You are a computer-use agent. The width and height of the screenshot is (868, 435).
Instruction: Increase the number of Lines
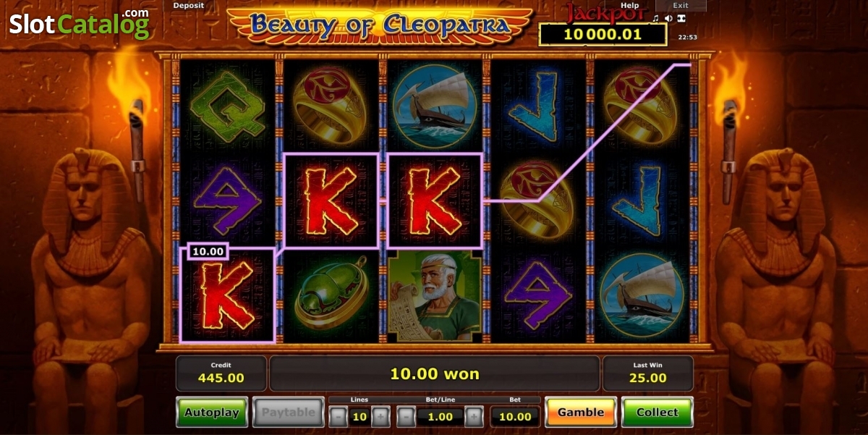(381, 416)
